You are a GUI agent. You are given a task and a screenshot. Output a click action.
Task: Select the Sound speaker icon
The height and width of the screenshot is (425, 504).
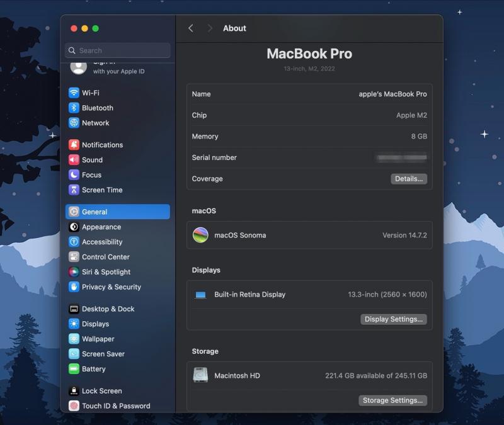pos(74,160)
